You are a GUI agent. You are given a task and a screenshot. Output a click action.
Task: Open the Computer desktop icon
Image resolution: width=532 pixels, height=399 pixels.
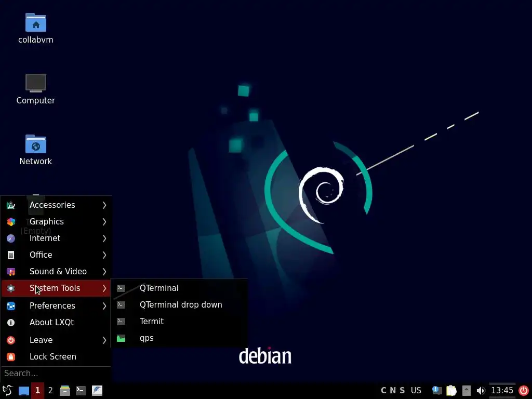point(36,83)
